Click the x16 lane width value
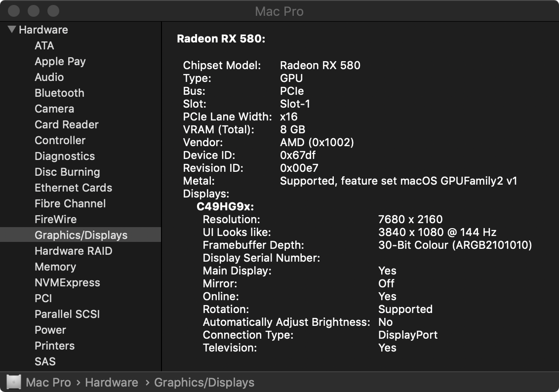 [x=288, y=117]
